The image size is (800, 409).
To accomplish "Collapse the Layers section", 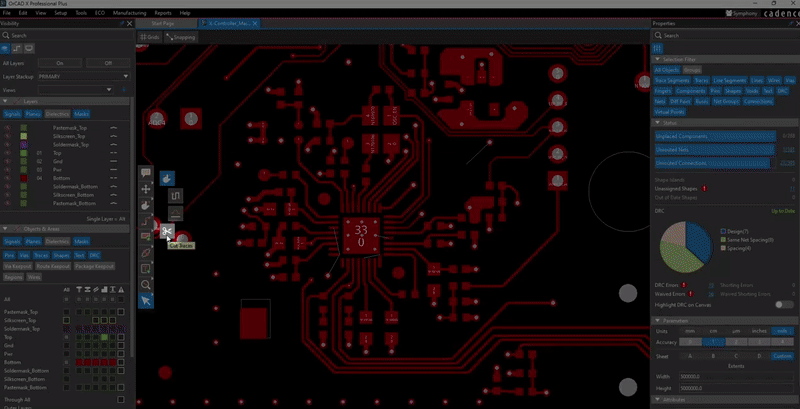I will pyautogui.click(x=5, y=101).
